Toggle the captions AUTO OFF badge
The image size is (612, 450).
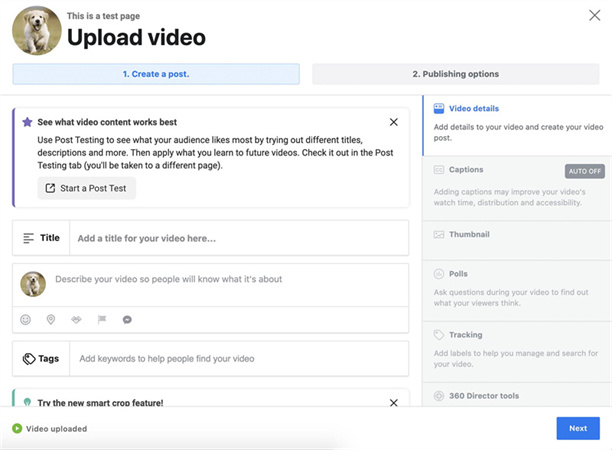pos(584,171)
